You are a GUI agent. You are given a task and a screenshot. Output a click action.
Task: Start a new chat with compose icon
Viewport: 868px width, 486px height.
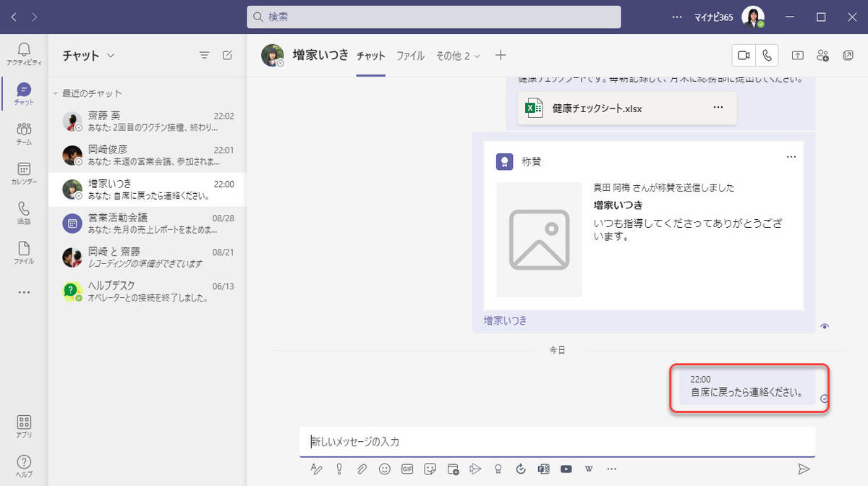[227, 55]
